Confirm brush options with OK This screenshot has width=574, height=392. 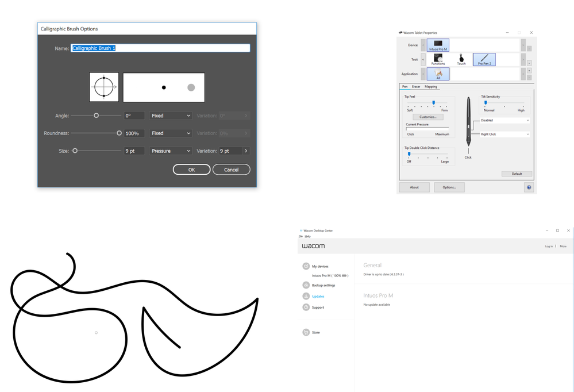point(191,170)
